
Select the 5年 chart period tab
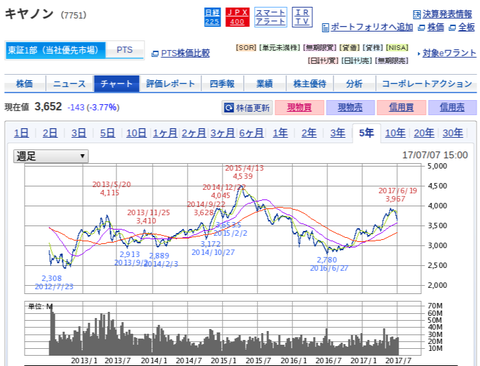point(366,133)
